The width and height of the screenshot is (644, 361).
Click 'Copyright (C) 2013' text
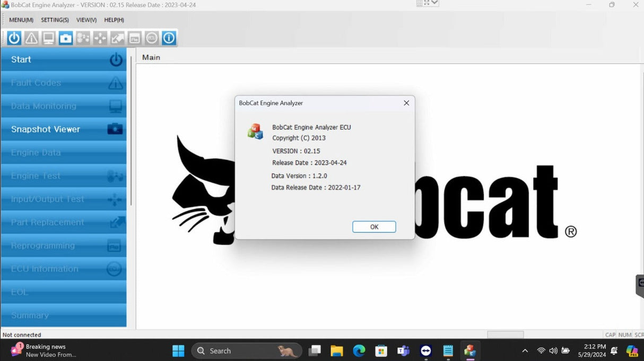coord(299,138)
